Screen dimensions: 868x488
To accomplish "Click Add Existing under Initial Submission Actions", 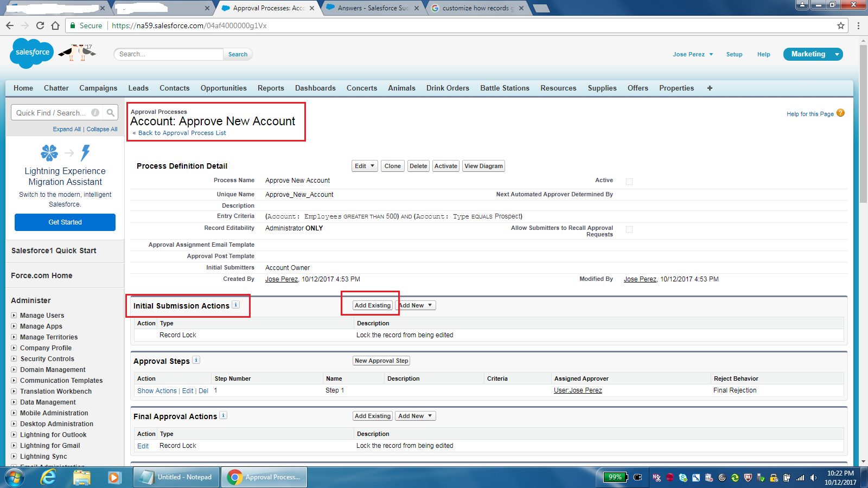I will point(373,305).
